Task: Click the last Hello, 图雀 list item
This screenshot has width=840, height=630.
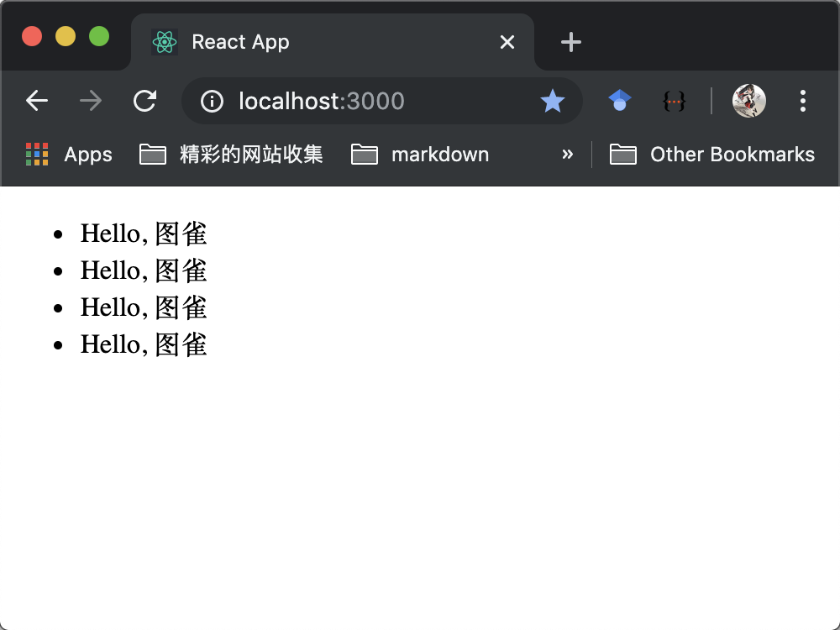Action: [144, 344]
